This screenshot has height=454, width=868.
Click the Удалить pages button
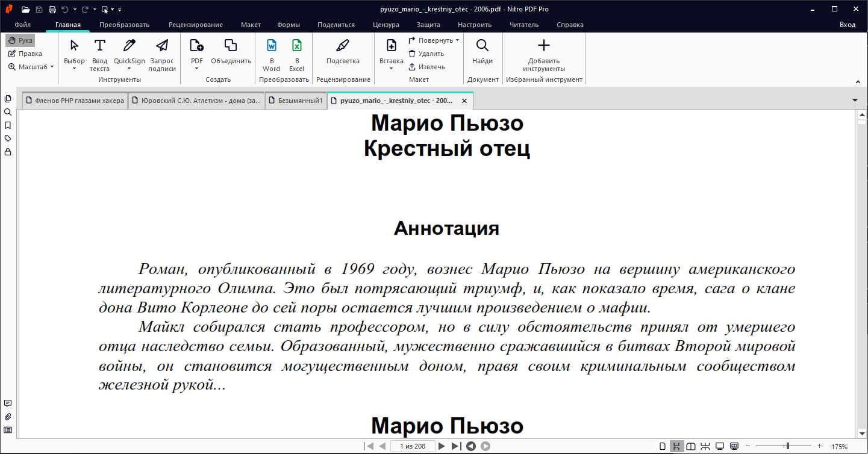click(x=426, y=54)
